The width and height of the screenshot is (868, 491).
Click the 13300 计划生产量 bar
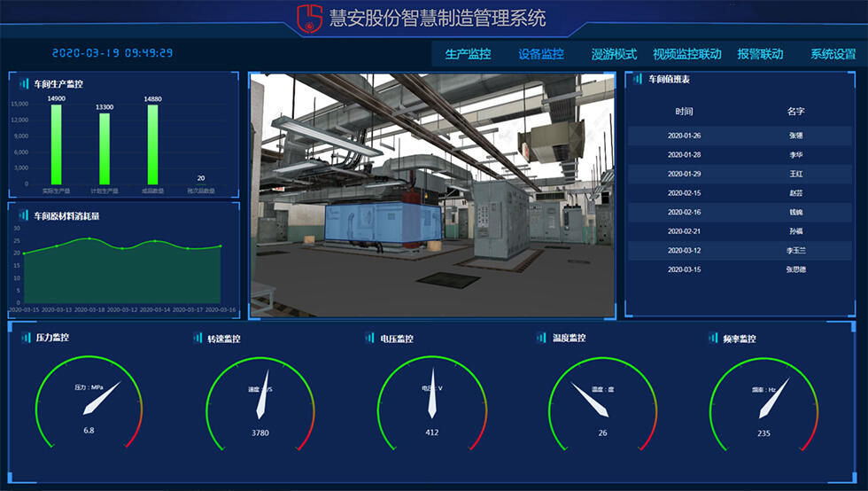pyautogui.click(x=105, y=149)
